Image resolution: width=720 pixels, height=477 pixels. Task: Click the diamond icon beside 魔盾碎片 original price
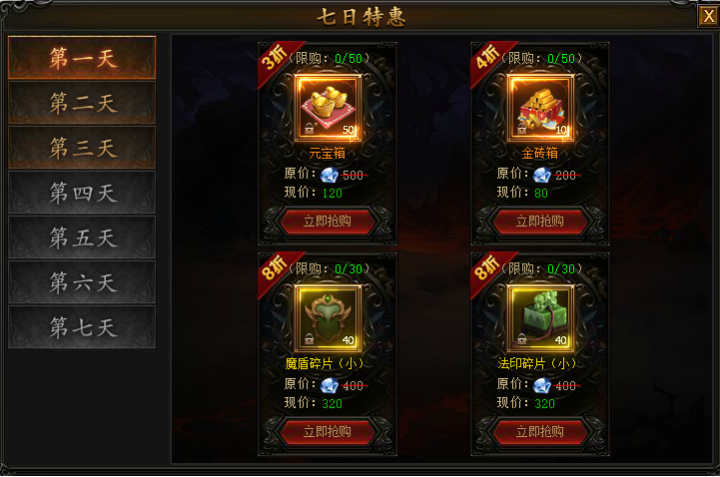tap(329, 385)
